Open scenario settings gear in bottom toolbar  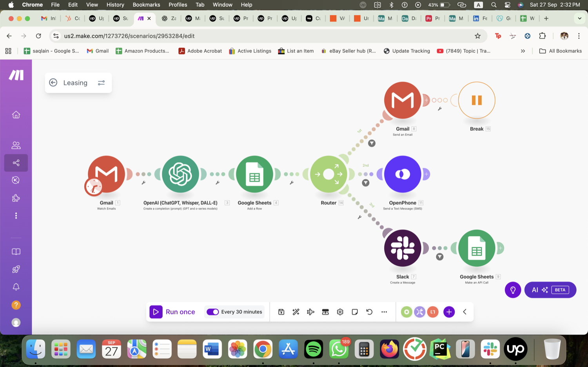tap(340, 312)
